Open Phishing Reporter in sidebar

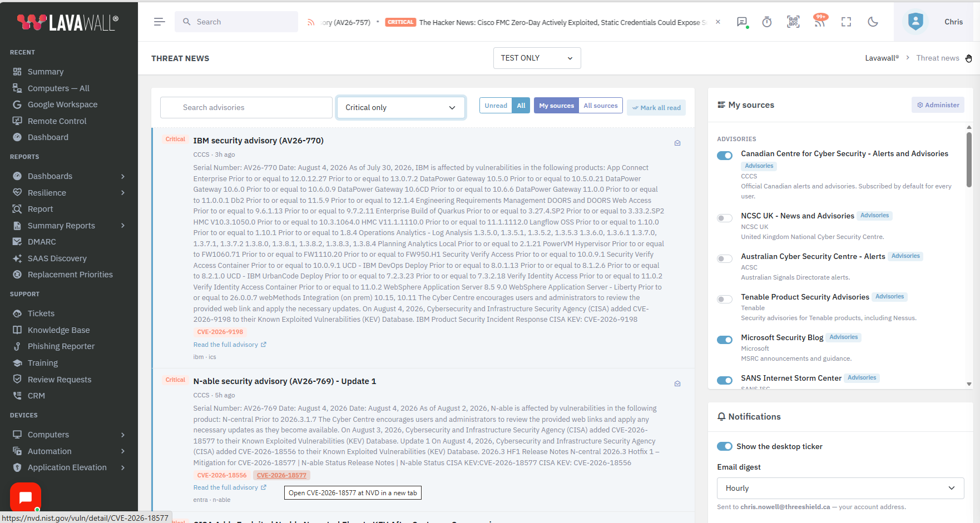tap(61, 346)
